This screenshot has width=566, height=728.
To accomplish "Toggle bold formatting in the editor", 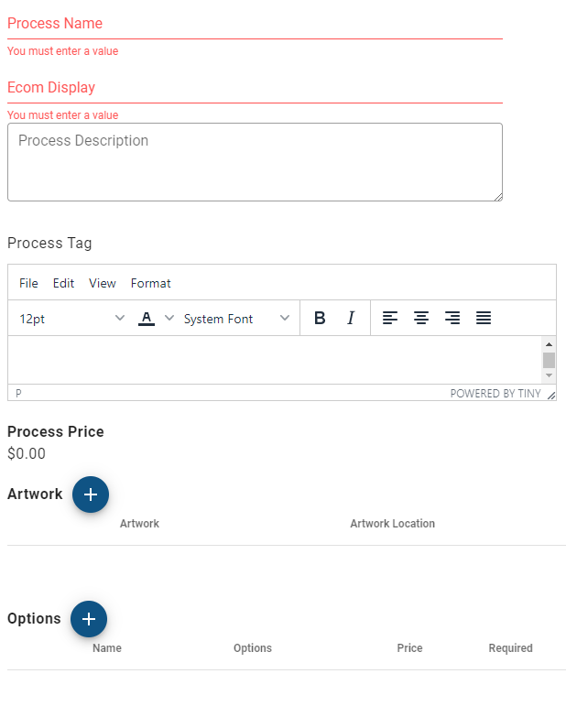I will pos(320,318).
